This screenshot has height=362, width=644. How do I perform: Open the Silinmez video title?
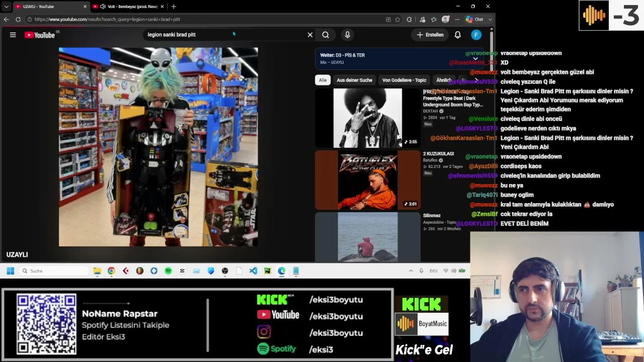pyautogui.click(x=432, y=216)
